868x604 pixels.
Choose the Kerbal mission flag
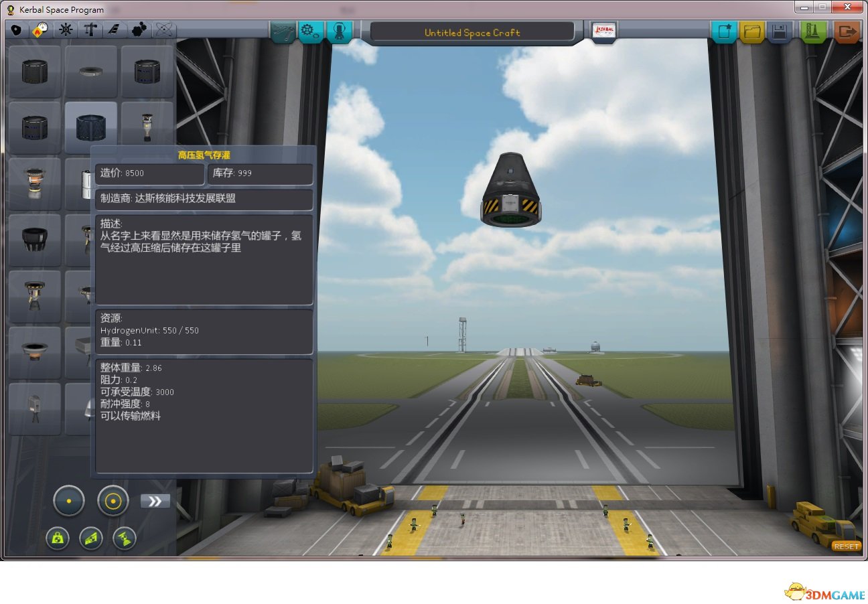(604, 31)
